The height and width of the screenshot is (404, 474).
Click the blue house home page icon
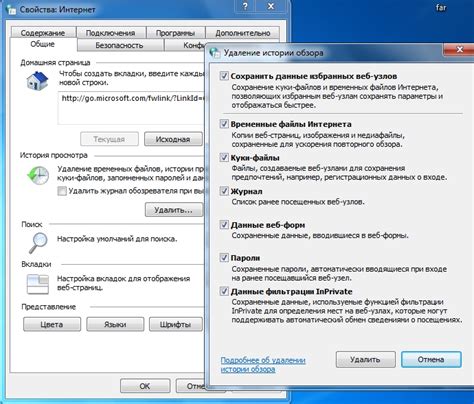pyautogui.click(x=37, y=80)
